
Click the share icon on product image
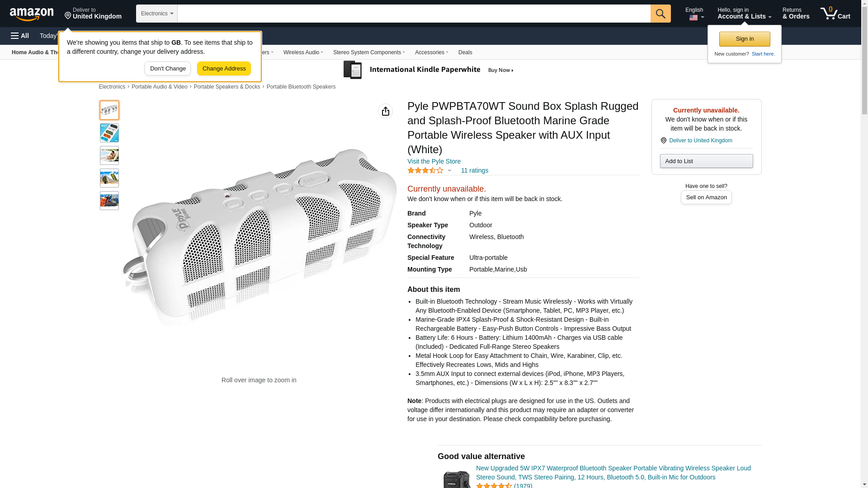[385, 111]
